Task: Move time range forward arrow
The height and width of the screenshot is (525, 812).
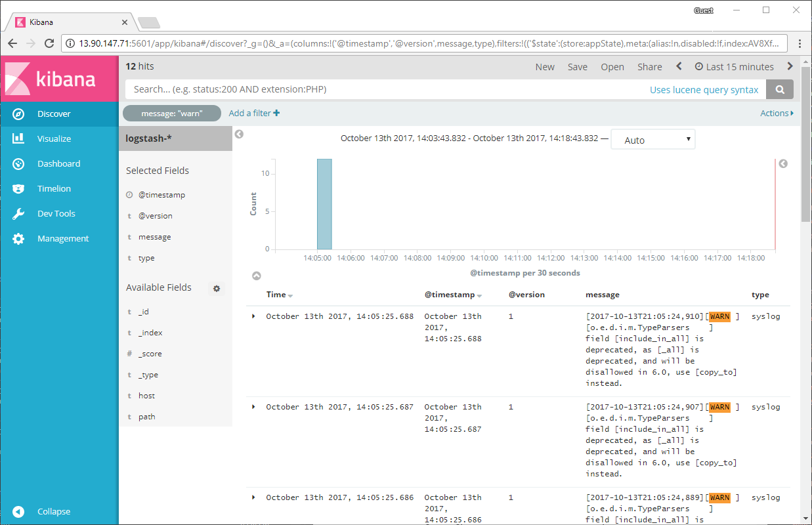Action: click(790, 66)
